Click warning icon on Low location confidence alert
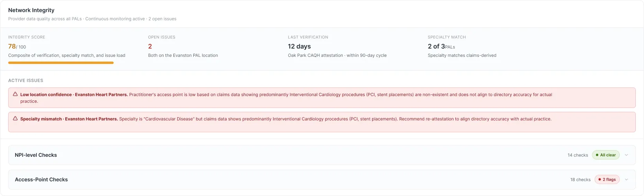Viewport: 644px width, 196px height. click(x=15, y=94)
